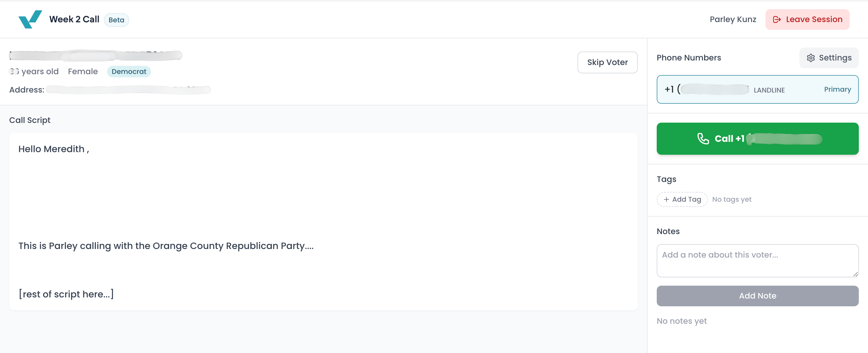Leave the calling session
The width and height of the screenshot is (868, 353).
tap(807, 19)
